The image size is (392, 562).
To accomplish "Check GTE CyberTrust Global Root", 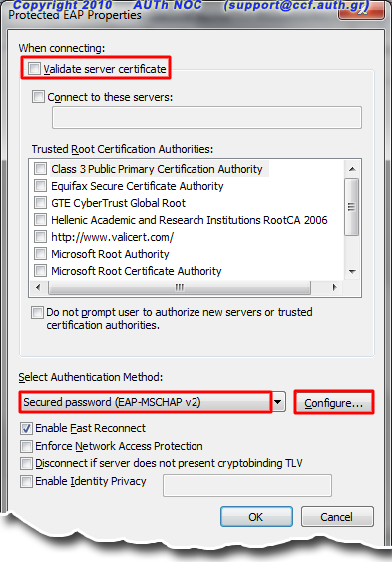I will click(x=40, y=203).
